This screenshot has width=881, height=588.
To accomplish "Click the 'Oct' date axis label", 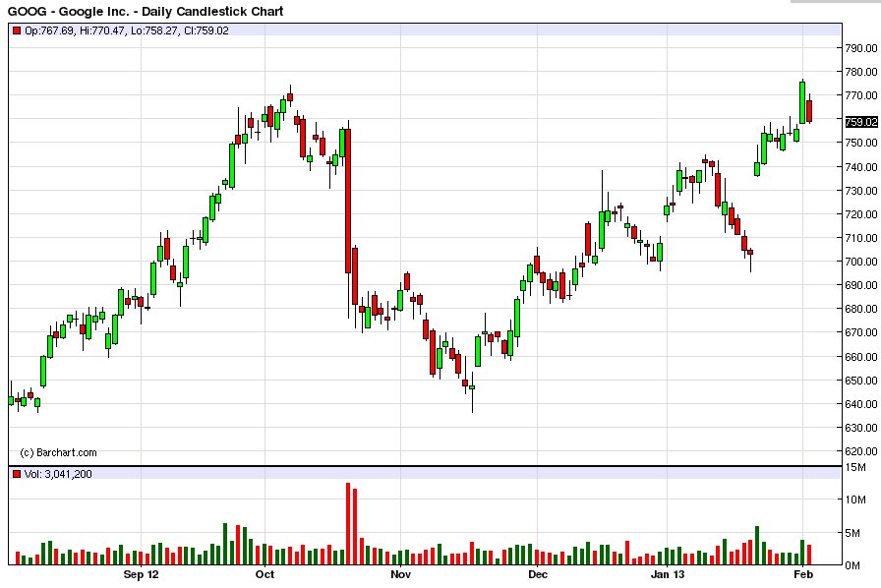I will click(264, 574).
